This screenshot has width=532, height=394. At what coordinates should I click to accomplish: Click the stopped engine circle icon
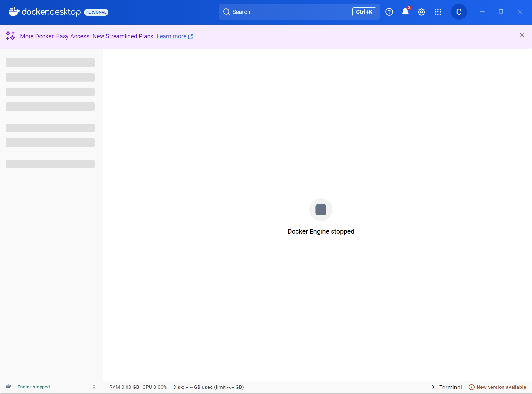[x=320, y=209]
